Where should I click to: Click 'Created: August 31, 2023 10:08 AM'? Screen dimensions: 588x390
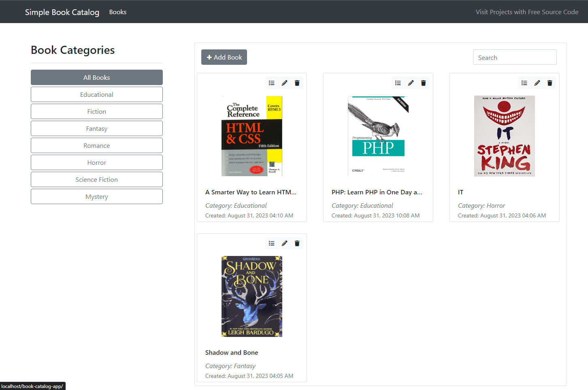(x=375, y=215)
